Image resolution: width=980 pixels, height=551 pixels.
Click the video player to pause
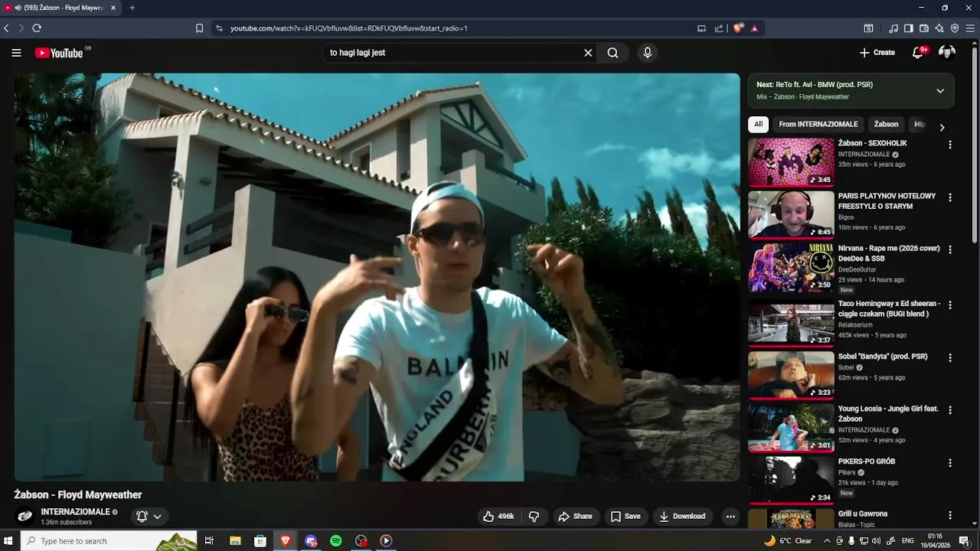(377, 277)
